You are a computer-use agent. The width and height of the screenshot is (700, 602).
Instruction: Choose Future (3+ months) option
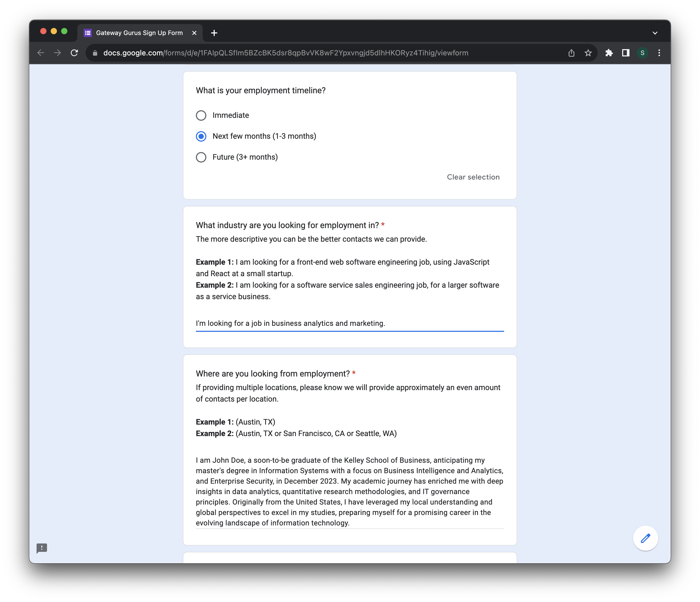(201, 157)
